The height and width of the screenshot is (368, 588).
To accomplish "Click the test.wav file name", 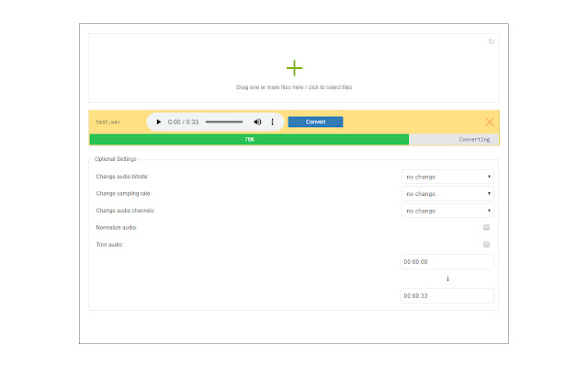I will tap(108, 121).
